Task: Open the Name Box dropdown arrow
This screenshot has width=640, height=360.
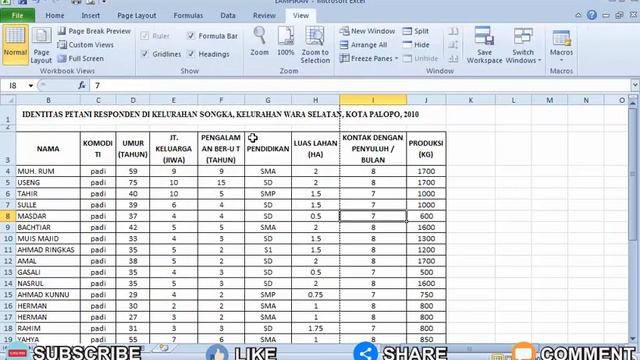Action: [x=31, y=85]
